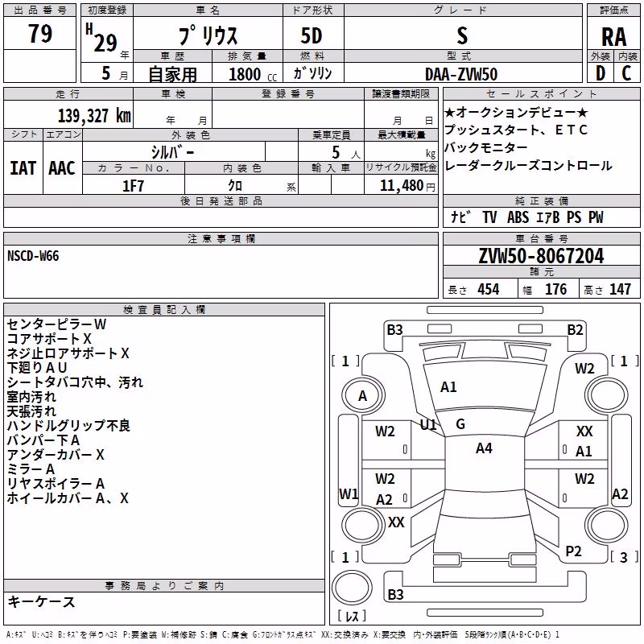644x644 pixels.
Task: Select the note ハンドルグリップ不良
Action: click(x=68, y=426)
